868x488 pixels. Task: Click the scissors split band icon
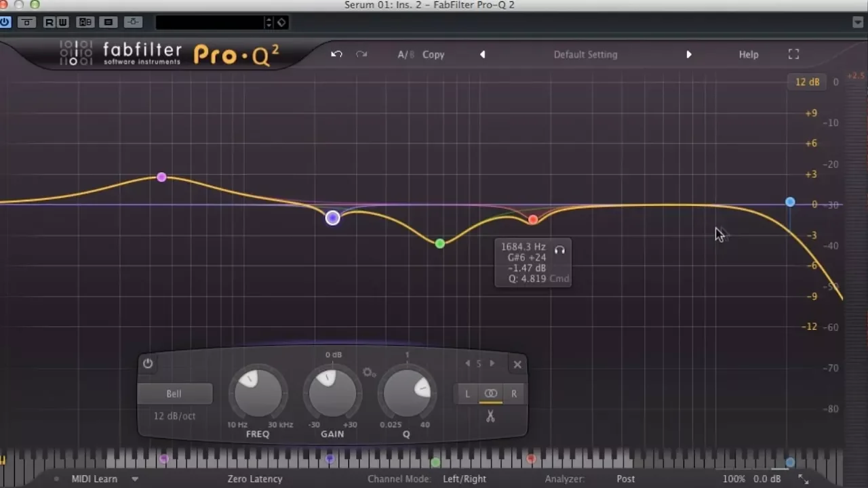click(x=490, y=417)
